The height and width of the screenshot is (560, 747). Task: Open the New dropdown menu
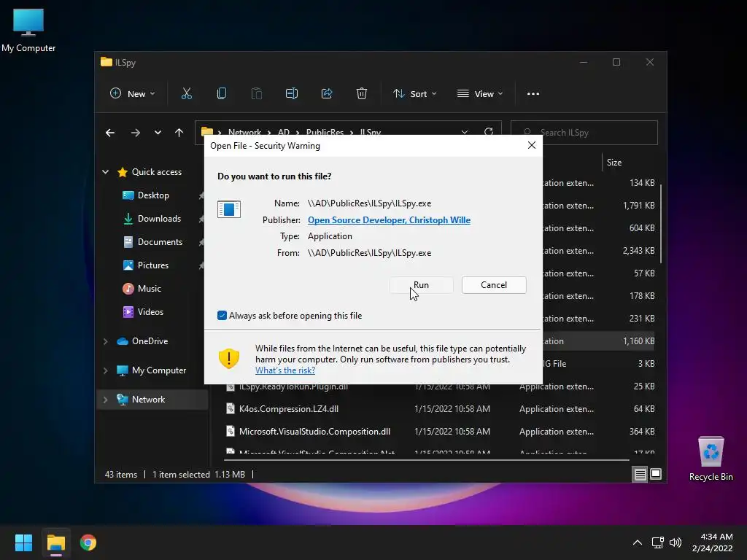133,94
